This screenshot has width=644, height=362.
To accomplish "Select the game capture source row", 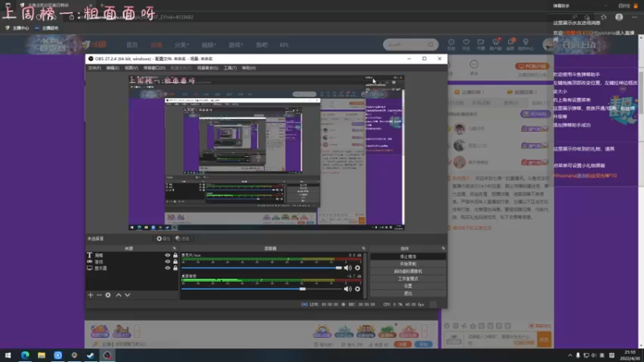I will (x=132, y=261).
